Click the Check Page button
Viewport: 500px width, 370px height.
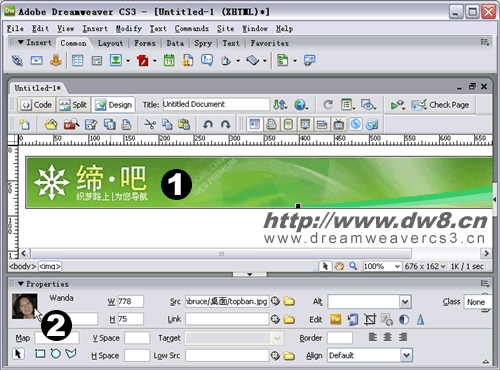click(x=440, y=105)
